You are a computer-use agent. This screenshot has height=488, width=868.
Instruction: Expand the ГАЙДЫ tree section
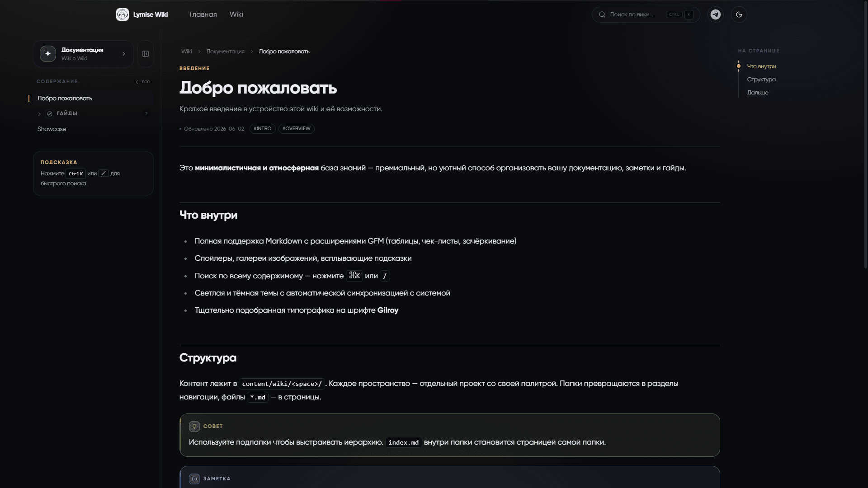(x=39, y=114)
